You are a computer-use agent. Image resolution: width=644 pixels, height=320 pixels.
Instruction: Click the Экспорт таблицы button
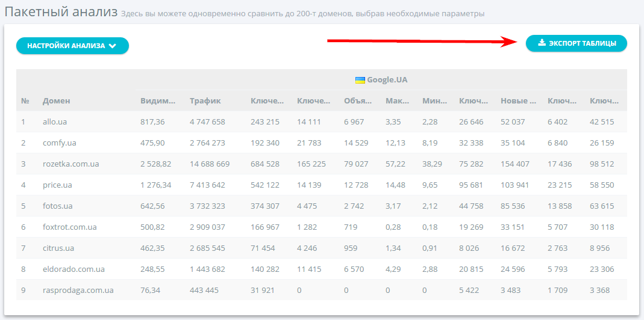coord(577,43)
